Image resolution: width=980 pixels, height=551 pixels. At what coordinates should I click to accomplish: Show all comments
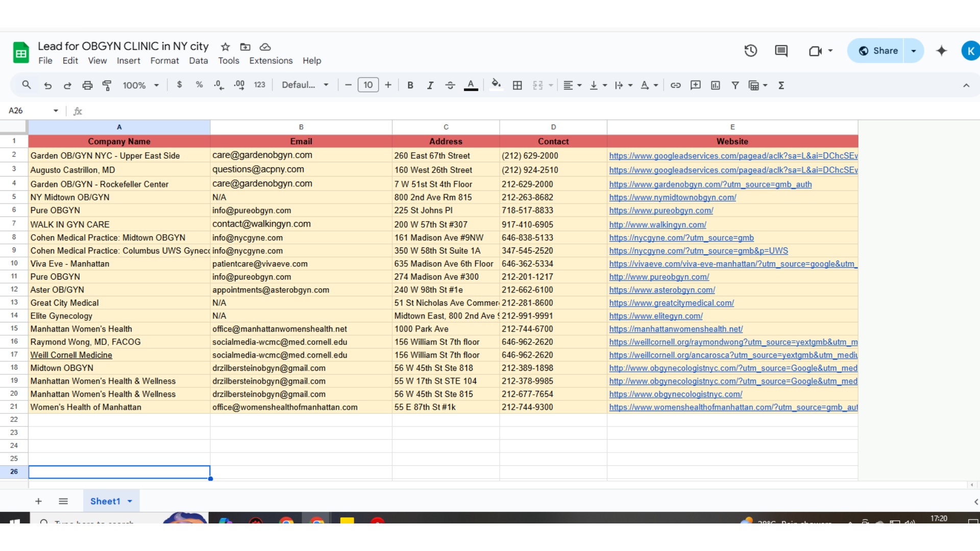click(781, 51)
